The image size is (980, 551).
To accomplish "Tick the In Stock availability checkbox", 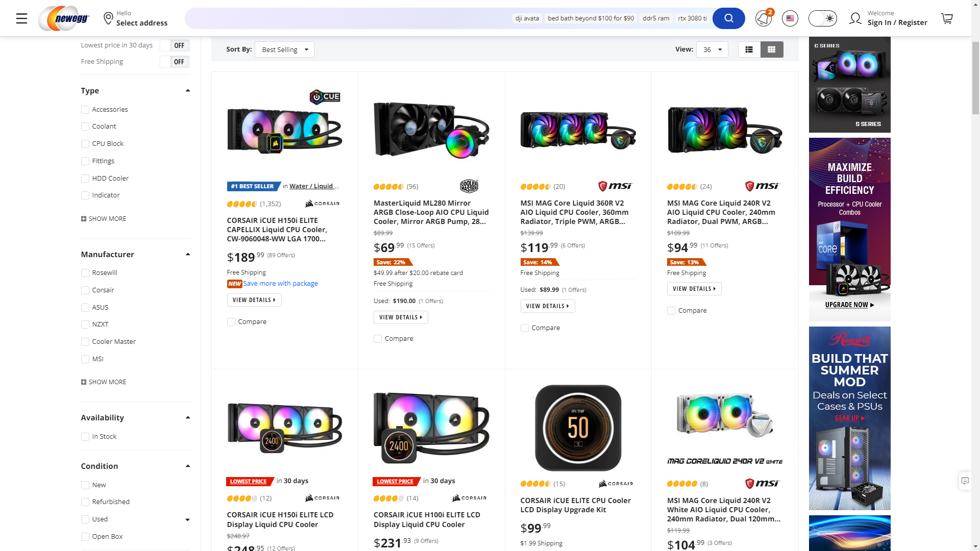I will (x=85, y=437).
